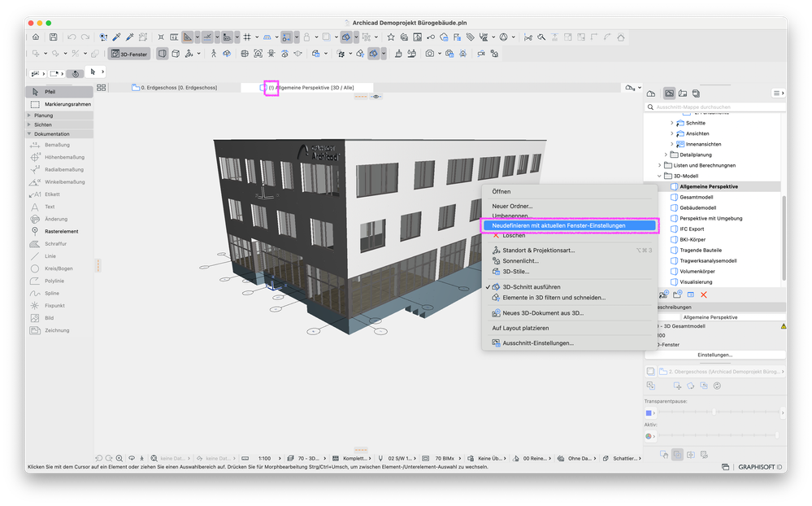The height and width of the screenshot is (506, 812).
Task: Pick the Polylinie tool
Action: tap(55, 281)
